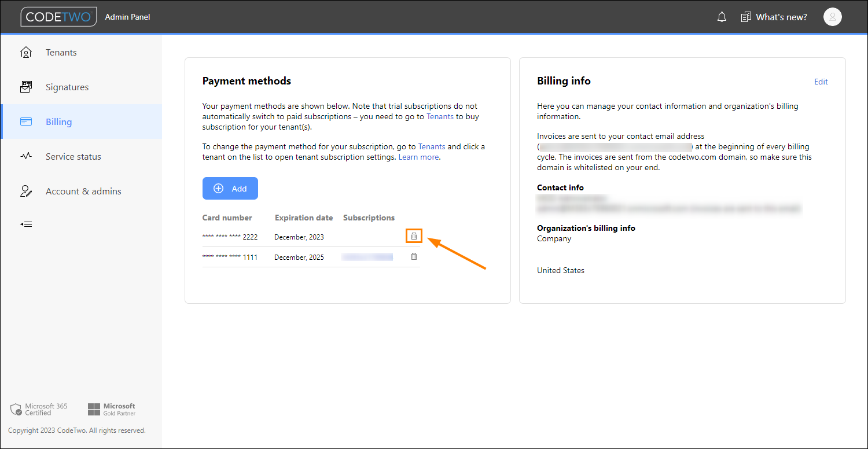Select the Account & admins icon
Viewport: 868px width, 449px height.
point(26,191)
